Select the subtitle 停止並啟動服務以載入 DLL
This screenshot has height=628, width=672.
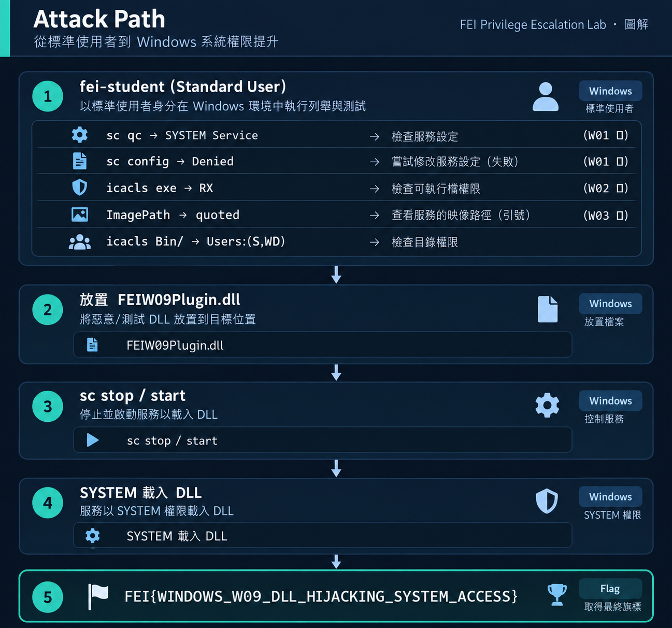click(149, 415)
